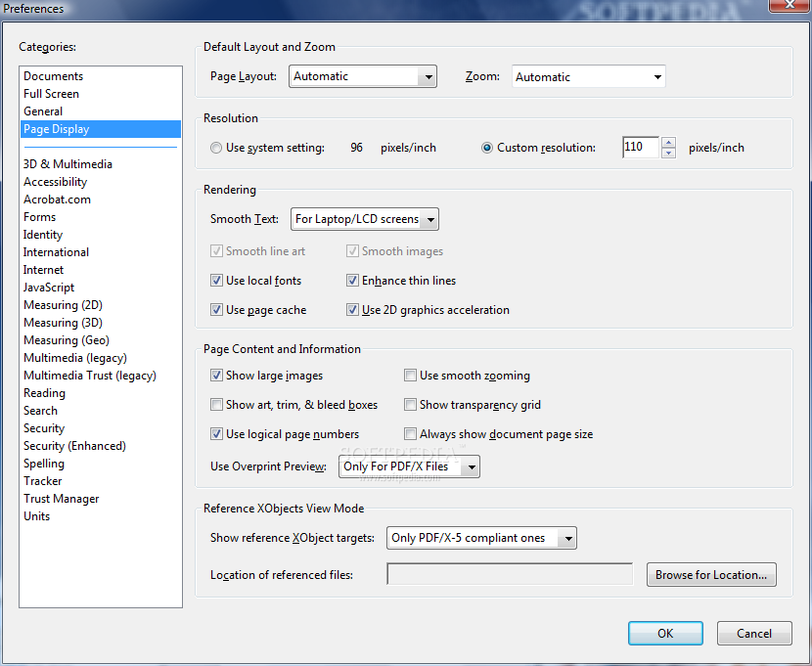This screenshot has width=812, height=666.
Task: Select General category
Action: (x=43, y=111)
